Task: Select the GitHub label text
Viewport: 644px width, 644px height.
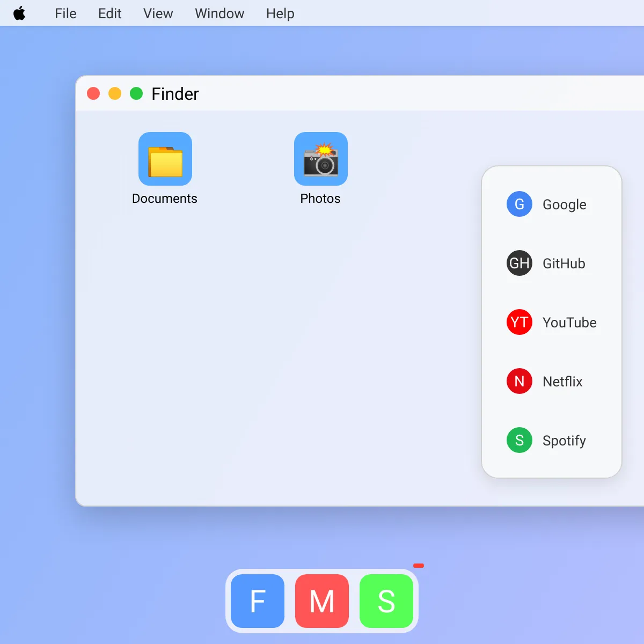Action: click(x=564, y=264)
